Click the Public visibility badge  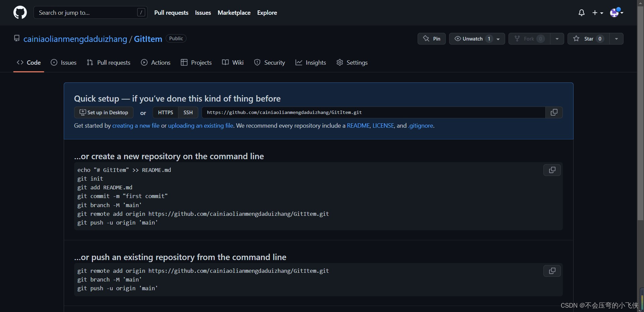(x=176, y=39)
